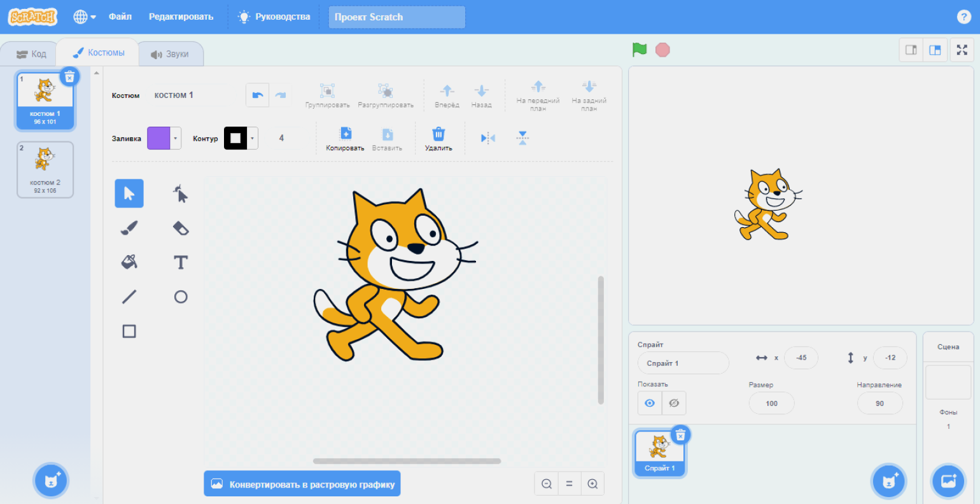Screen dimensions: 980x504
Task: Select Спрайт 1 thumbnail in sprite list
Action: pos(660,453)
